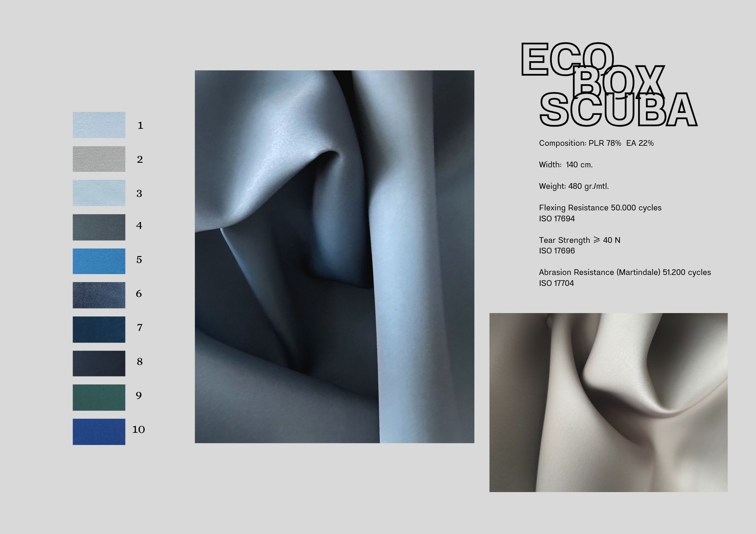Select color swatch number 1 light blue
The height and width of the screenshot is (534, 756).
[99, 125]
